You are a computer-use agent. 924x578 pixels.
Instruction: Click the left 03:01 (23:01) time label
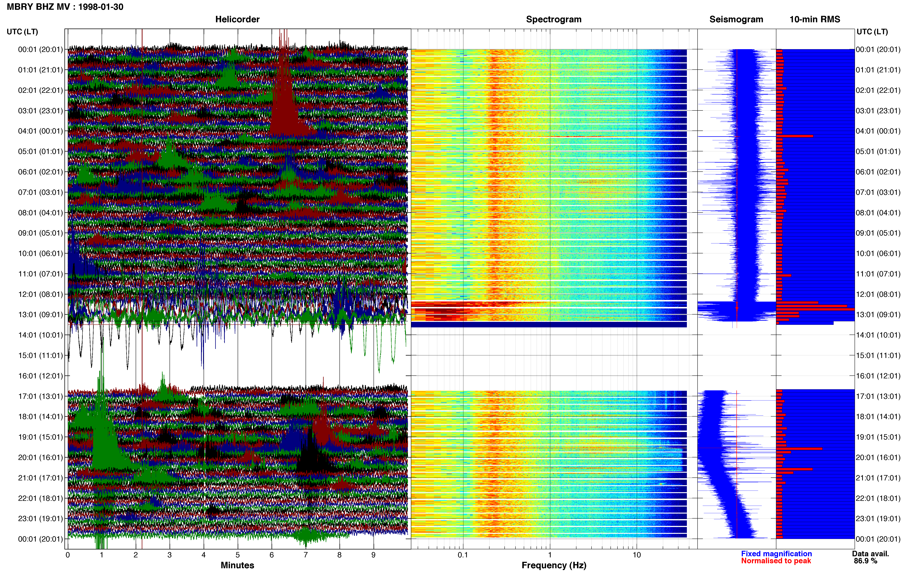[41, 111]
